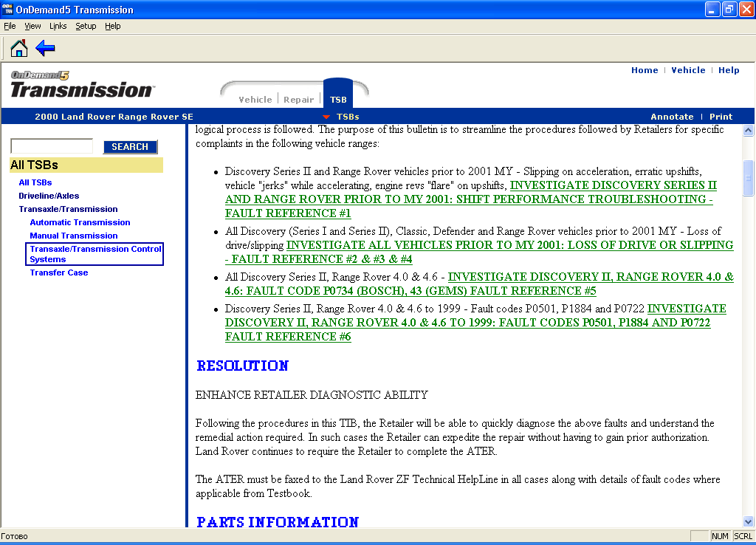Switch to the Vehicle tab
Image resolution: width=756 pixels, height=545 pixels.
click(255, 100)
